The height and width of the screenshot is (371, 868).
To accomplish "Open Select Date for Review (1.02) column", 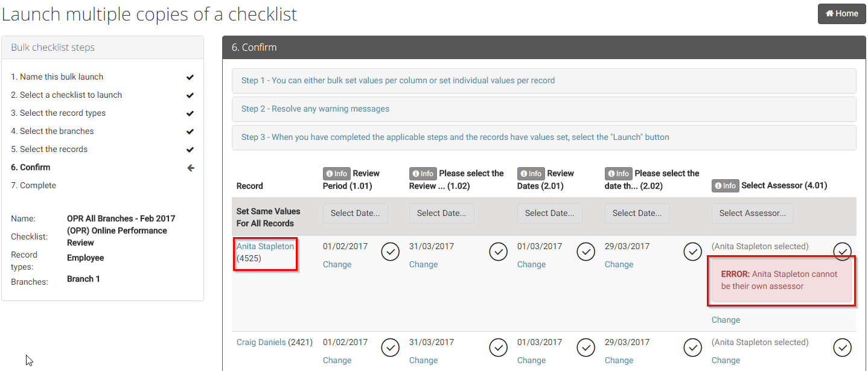I will [442, 213].
